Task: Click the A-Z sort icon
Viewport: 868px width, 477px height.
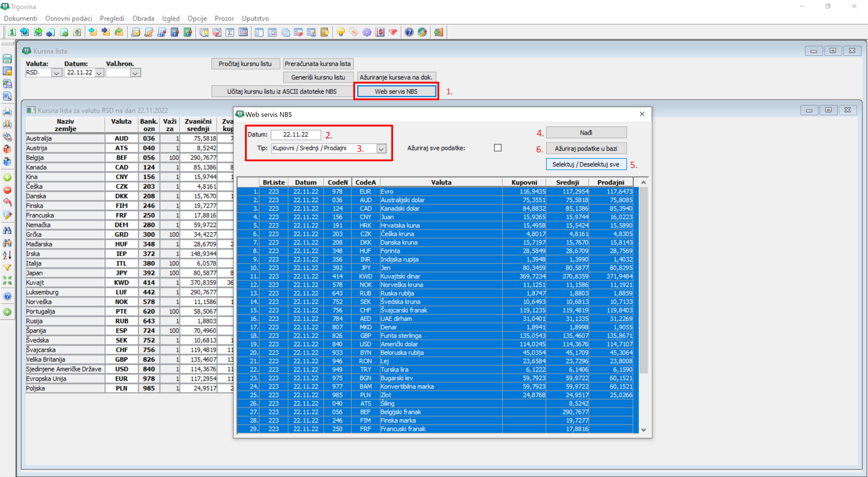Action: click(x=7, y=255)
